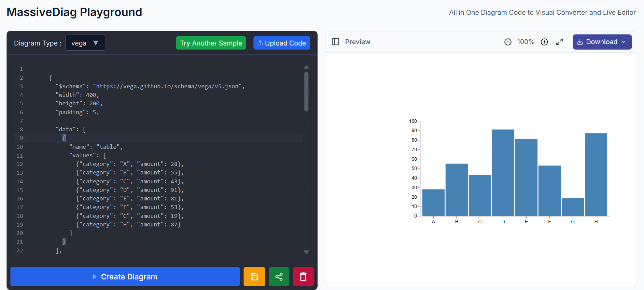The height and width of the screenshot is (290, 644).
Task: Click the red trash delete icon
Action: pos(303,277)
